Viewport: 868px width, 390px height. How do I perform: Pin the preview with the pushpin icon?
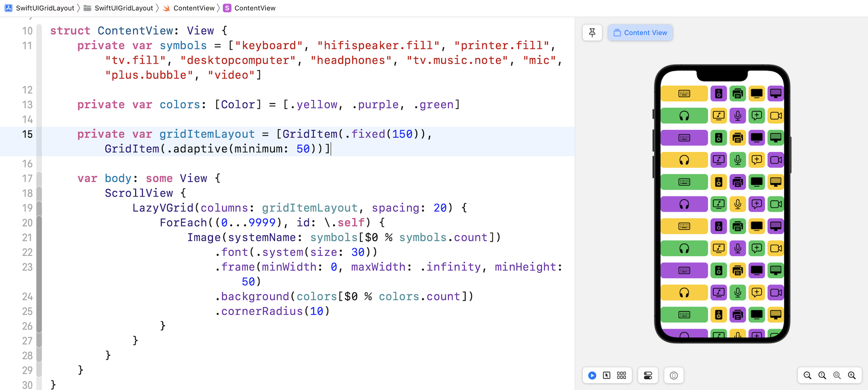592,33
